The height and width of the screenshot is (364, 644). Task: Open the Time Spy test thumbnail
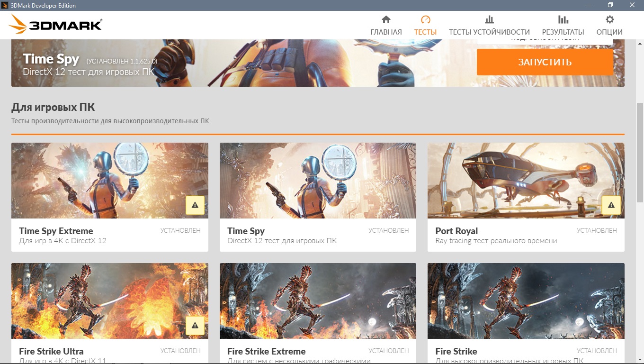click(x=318, y=181)
